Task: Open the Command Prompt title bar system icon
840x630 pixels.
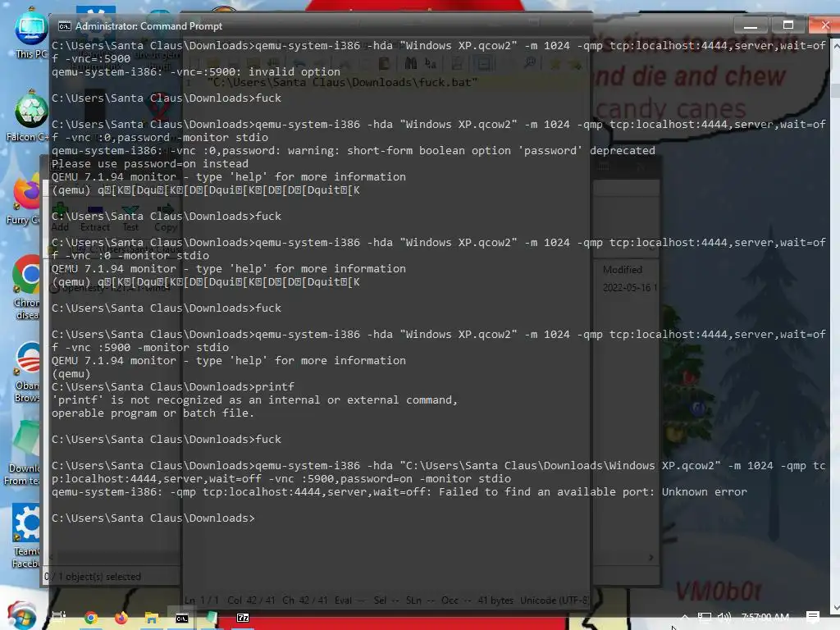Action: 64,26
